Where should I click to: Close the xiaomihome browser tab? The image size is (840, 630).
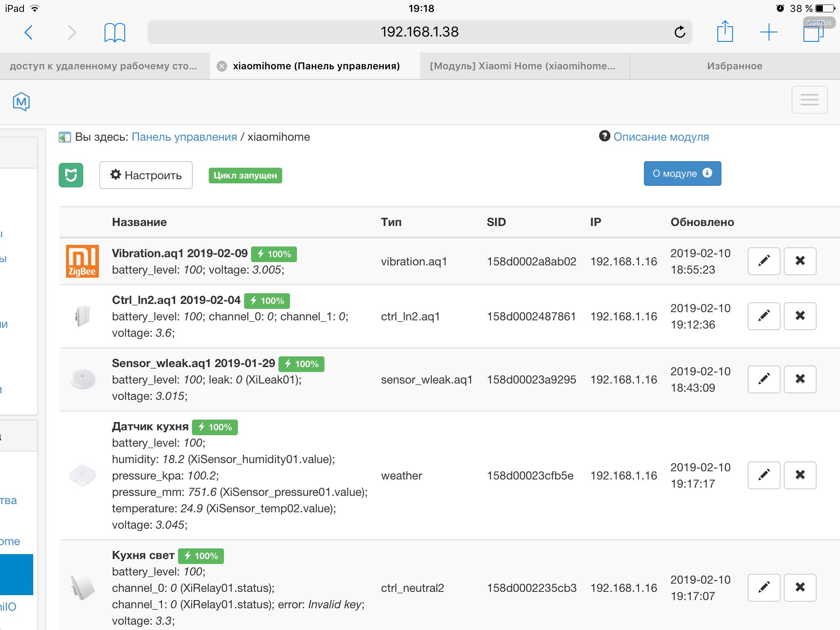pyautogui.click(x=222, y=66)
